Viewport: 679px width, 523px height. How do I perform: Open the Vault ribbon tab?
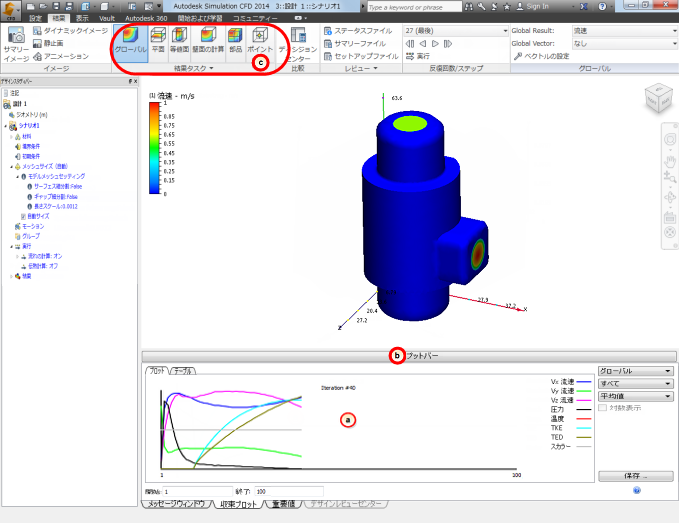pyautogui.click(x=107, y=18)
